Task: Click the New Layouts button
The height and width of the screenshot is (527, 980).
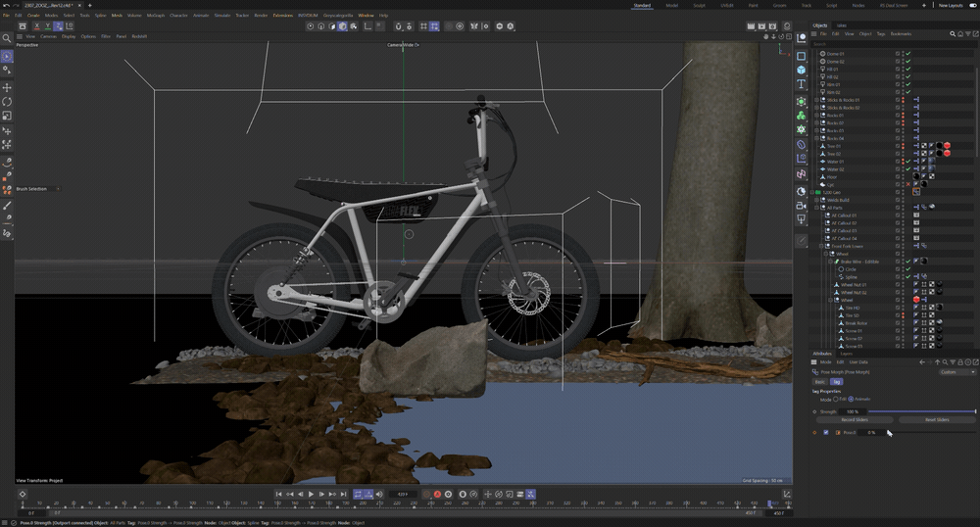Action: point(951,5)
